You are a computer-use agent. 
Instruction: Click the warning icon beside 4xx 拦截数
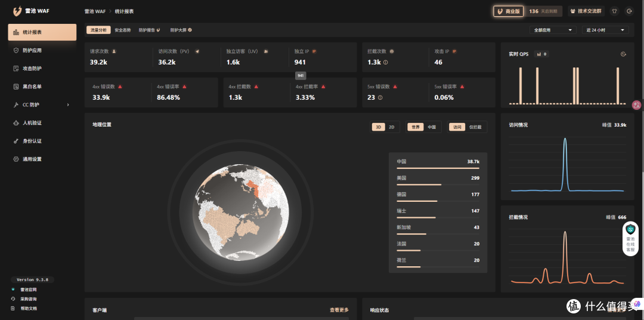pyautogui.click(x=256, y=87)
